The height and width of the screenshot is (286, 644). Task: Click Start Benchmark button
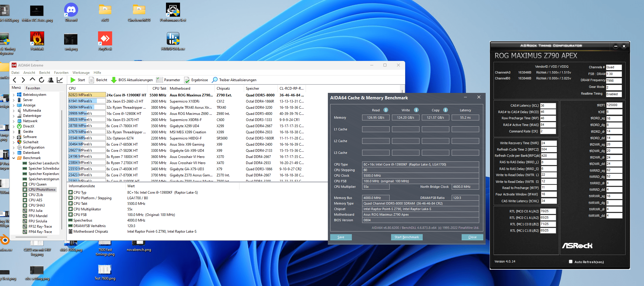tap(407, 237)
